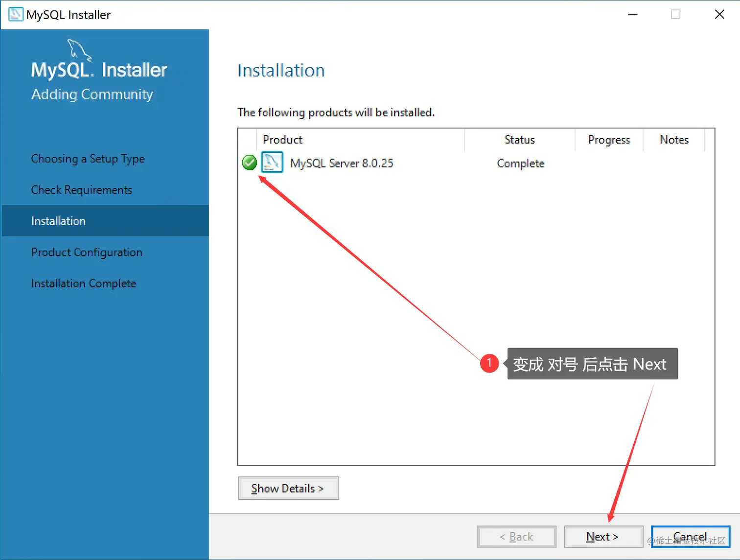740x560 pixels.
Task: Click the Adding Community subtitle
Action: point(92,94)
